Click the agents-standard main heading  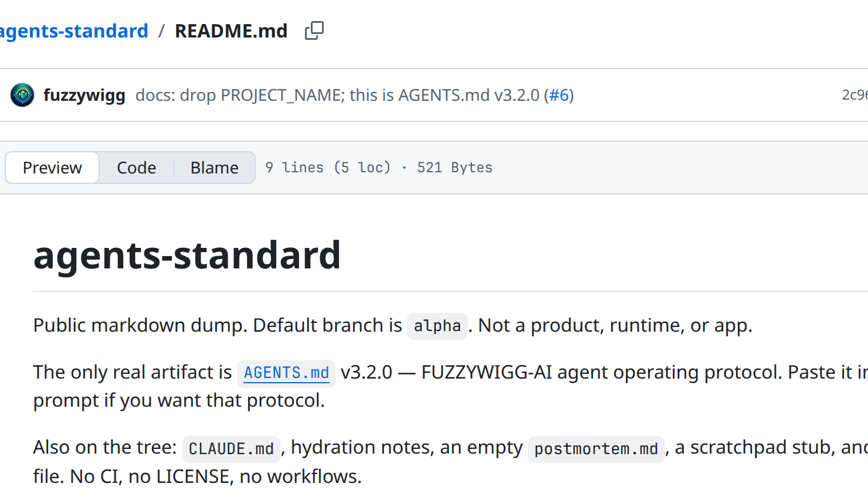[187, 255]
